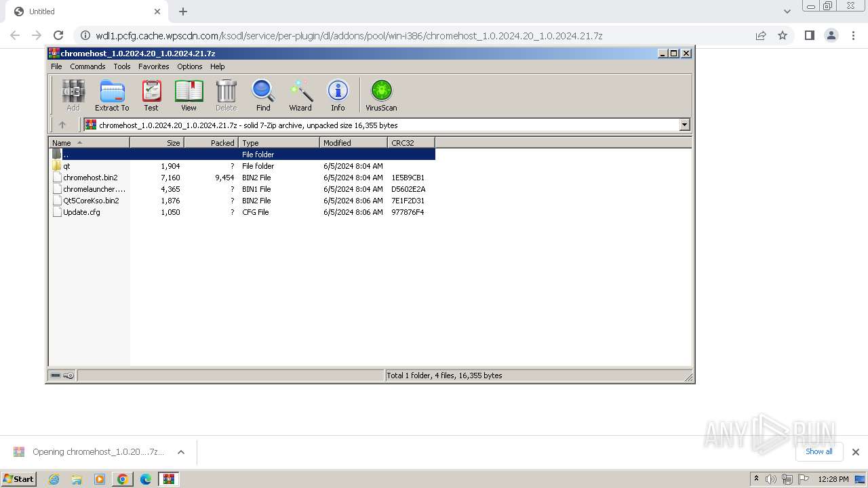Select the chromehost.bin2 file
868x488 pixels.
pyautogui.click(x=241, y=178)
